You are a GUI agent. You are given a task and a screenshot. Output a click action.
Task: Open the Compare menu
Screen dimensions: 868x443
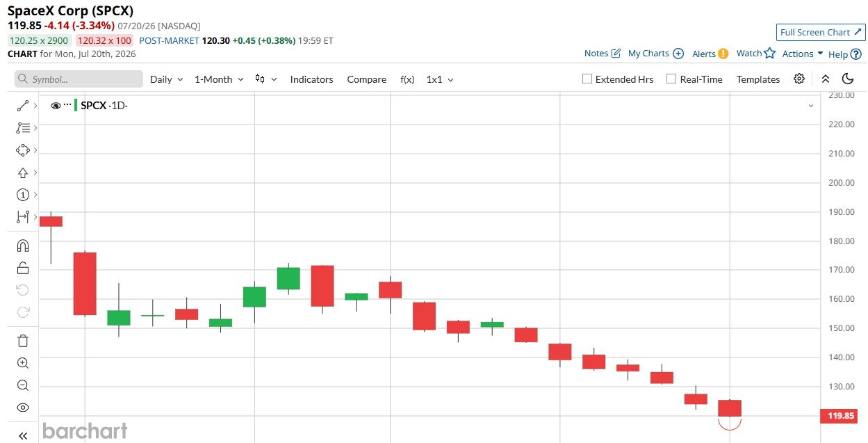coord(366,79)
